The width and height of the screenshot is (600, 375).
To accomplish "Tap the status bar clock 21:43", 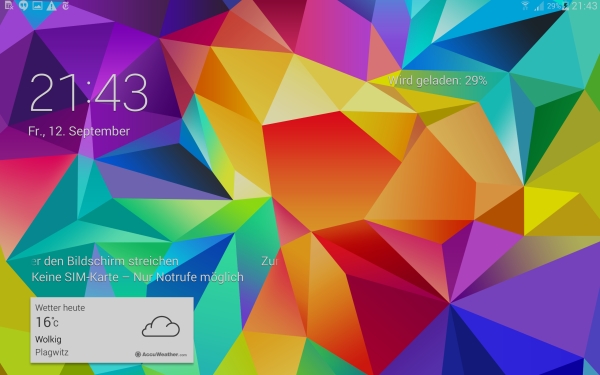I will (584, 6).
